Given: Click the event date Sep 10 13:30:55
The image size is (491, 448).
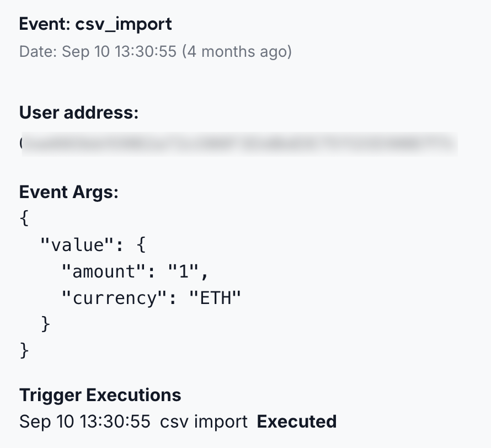Looking at the screenshot, I should point(119,52).
